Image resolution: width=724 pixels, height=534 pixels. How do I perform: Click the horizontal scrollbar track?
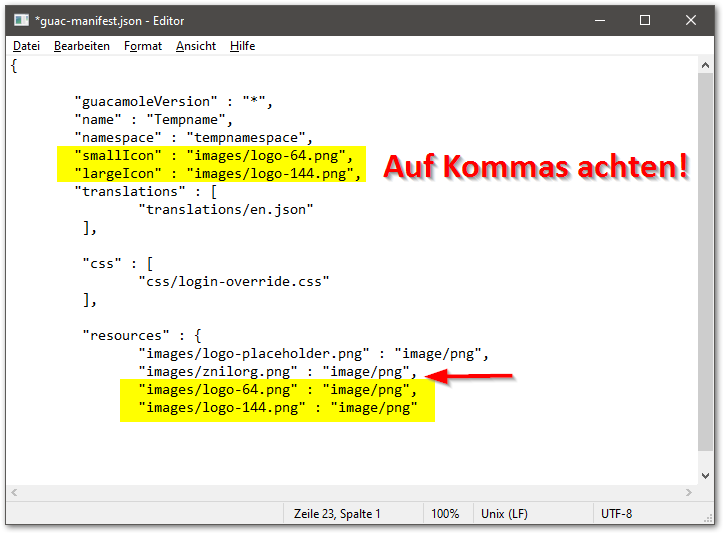coord(350,493)
